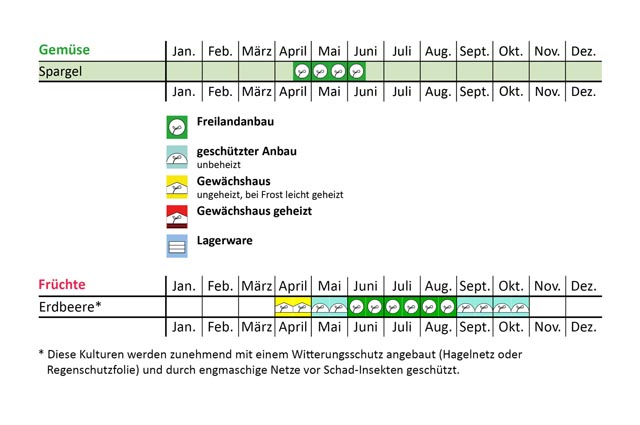The width and height of the screenshot is (640, 425).
Task: Click Dez. in the header beside Gemüse
Action: click(x=583, y=50)
